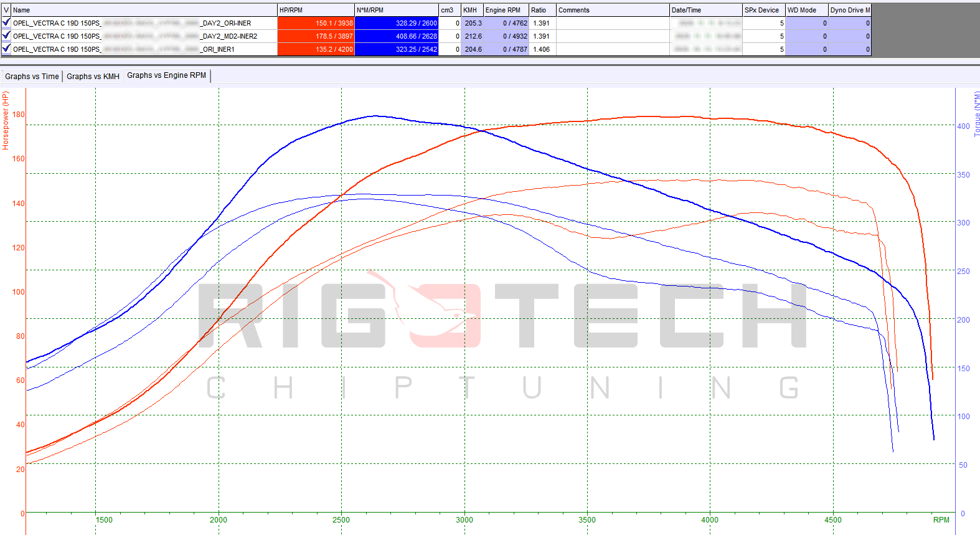Image resolution: width=980 pixels, height=535 pixels.
Task: Select the blue 328.29 / 2600 torque cell
Action: (x=397, y=23)
